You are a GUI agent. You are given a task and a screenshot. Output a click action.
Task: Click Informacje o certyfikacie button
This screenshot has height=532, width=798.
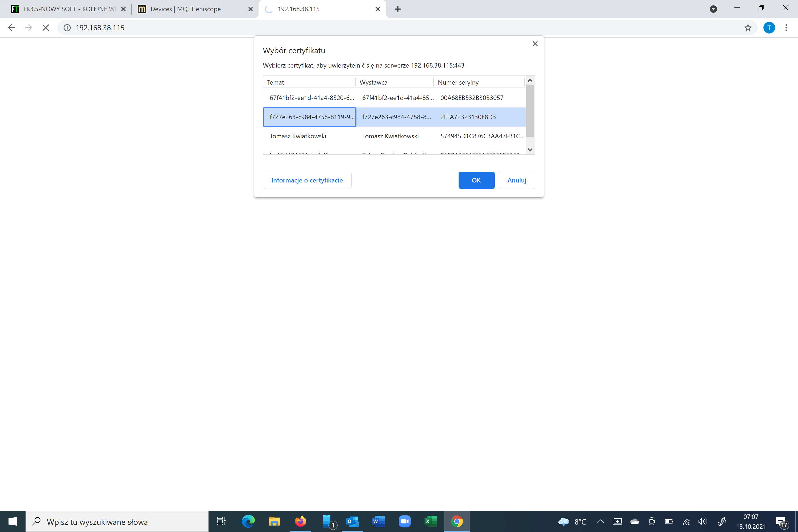307,180
